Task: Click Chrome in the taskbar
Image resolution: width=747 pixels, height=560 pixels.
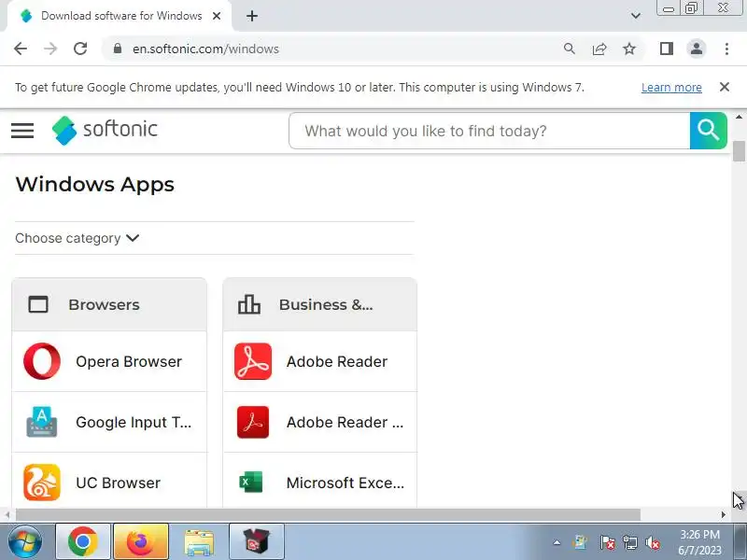Action: 83,542
